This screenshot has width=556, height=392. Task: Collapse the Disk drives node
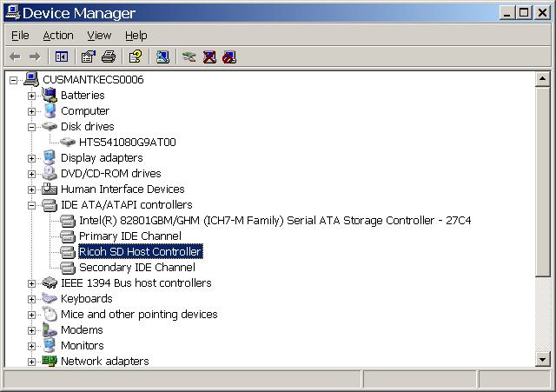pyautogui.click(x=31, y=127)
